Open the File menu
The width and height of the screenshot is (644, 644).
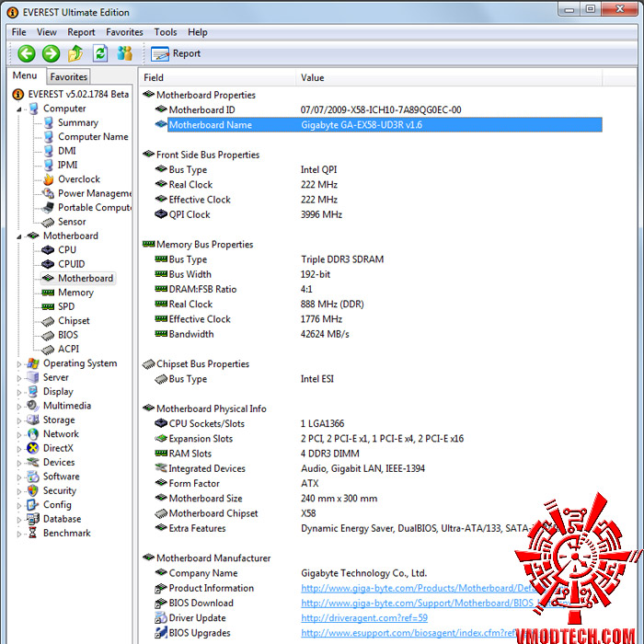pyautogui.click(x=19, y=32)
